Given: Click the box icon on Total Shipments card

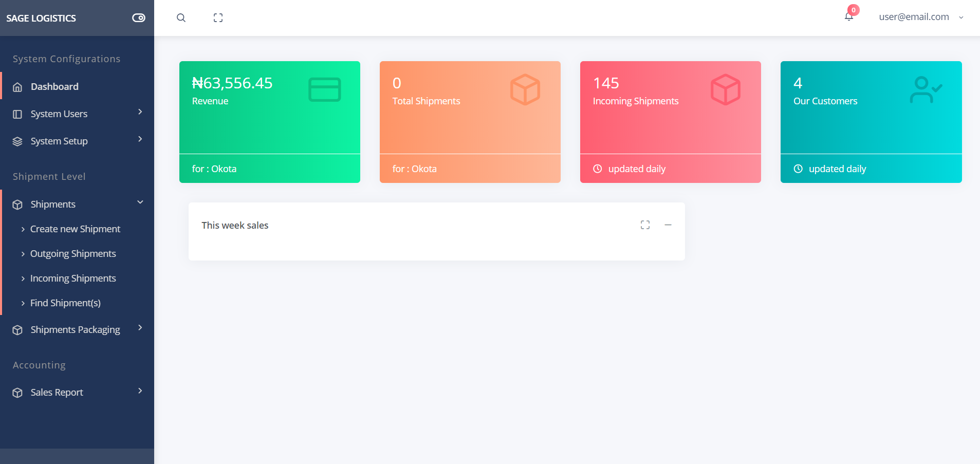Looking at the screenshot, I should click(x=525, y=89).
